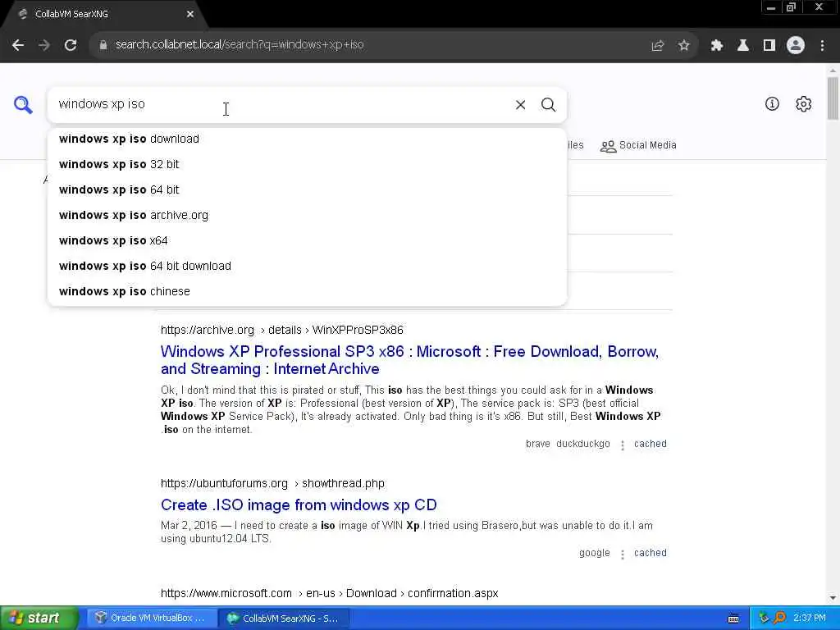Click the Chrome Labs flask icon
The width and height of the screenshot is (840, 630).
point(742,46)
